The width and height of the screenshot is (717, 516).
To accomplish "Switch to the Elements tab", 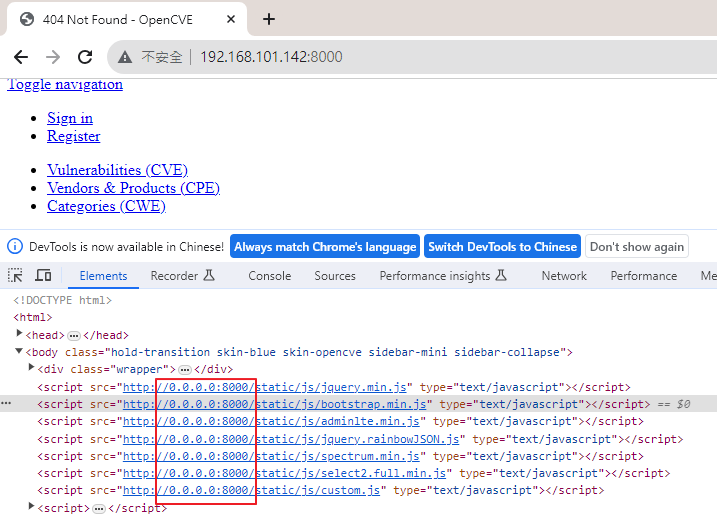I will (x=103, y=276).
